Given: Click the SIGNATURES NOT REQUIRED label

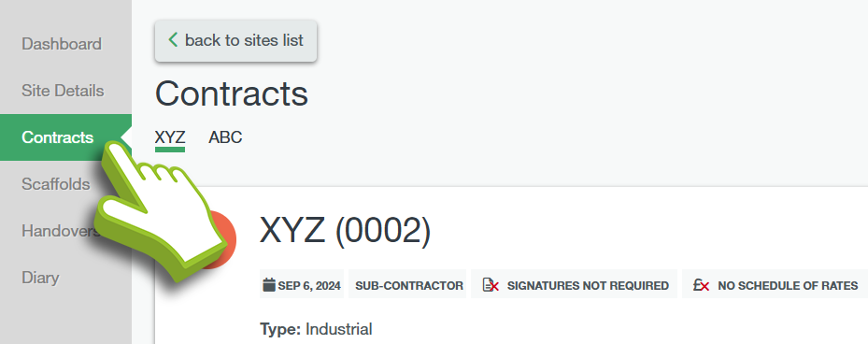Looking at the screenshot, I should 588,286.
